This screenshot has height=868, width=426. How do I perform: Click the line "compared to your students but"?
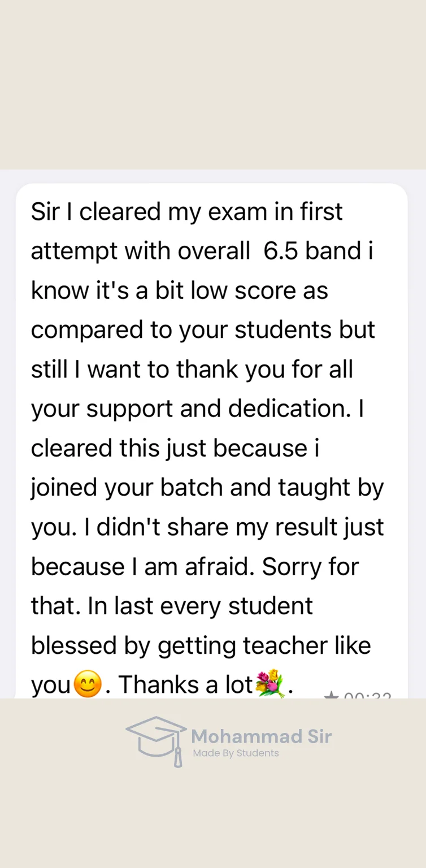203,330
